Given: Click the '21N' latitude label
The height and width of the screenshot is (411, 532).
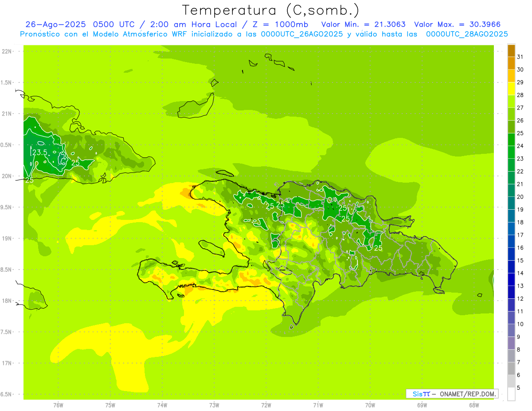Looking at the screenshot, I should coord(7,114).
